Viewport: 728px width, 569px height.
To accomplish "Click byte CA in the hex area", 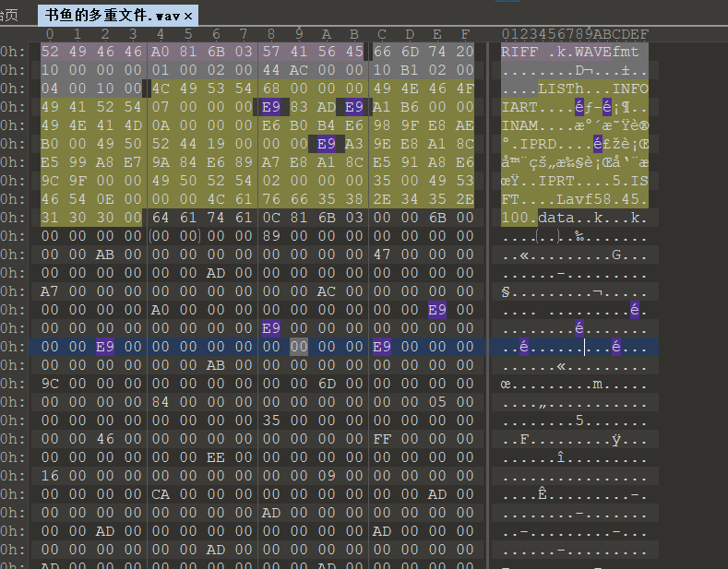I will (161, 494).
